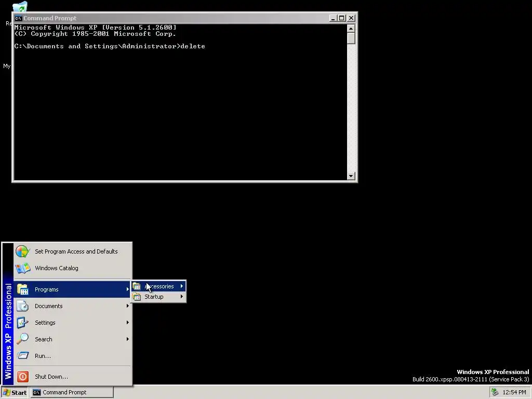532x399 pixels.
Task: Choose Shut Down... from Start menu
Action: click(73, 377)
